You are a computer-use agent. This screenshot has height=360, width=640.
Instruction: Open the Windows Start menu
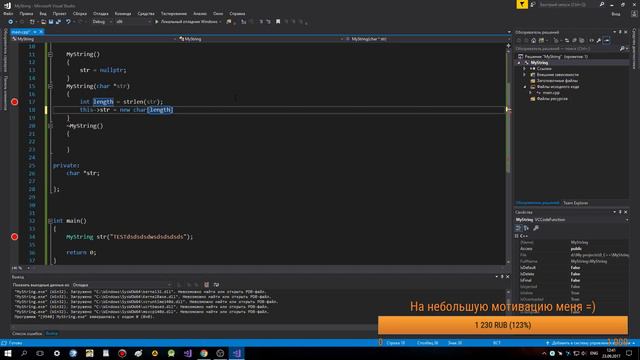click(8, 353)
